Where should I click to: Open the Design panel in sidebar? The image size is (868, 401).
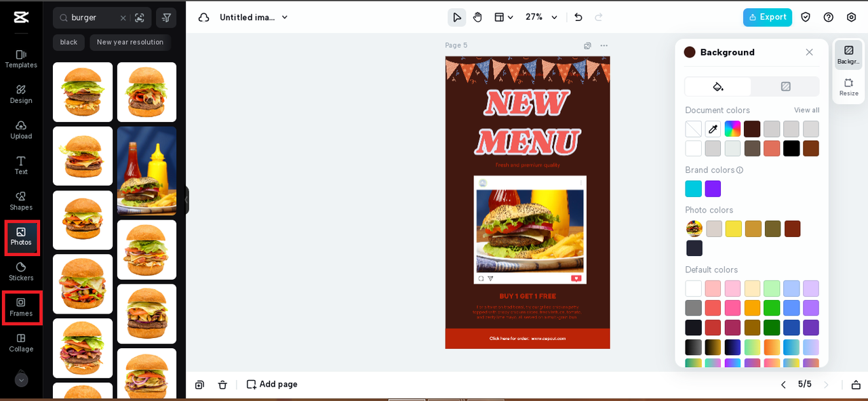coord(21,94)
